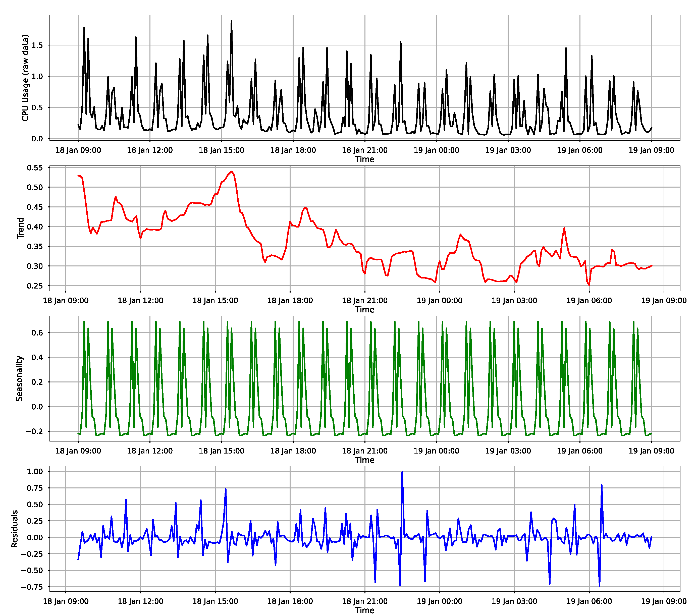Click the "0.2" tick on Seasonality axis
The image size is (696, 616).
click(37, 382)
